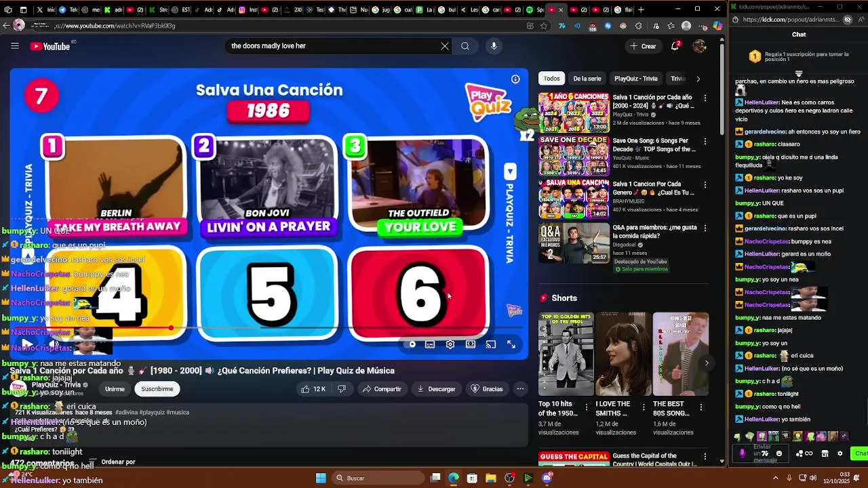
Task: Select the De la serie chip
Action: (x=587, y=79)
